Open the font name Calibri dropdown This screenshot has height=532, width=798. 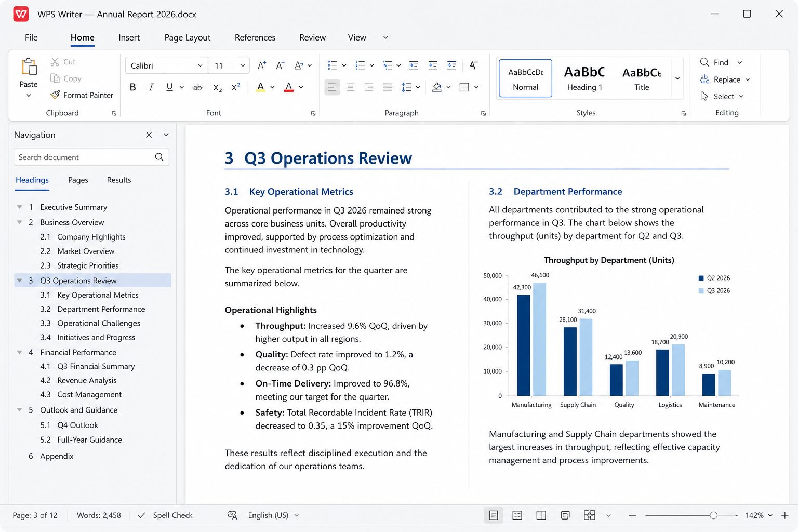(200, 65)
